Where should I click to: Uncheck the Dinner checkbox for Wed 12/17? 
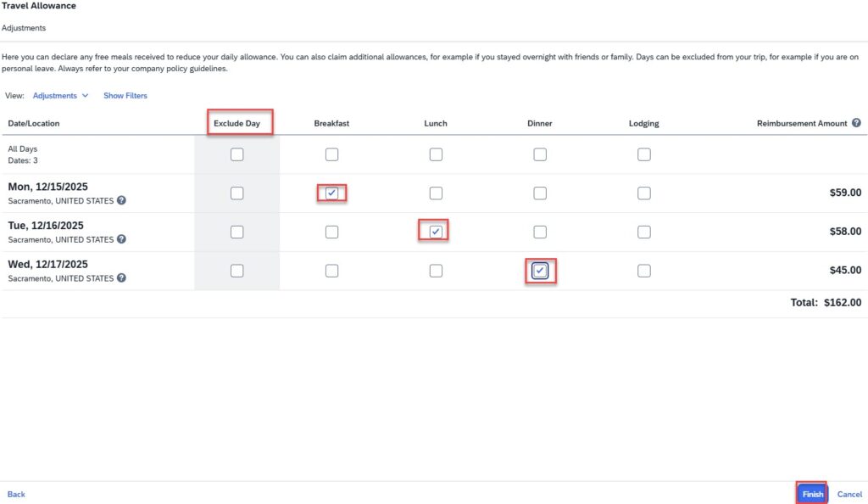[540, 270]
